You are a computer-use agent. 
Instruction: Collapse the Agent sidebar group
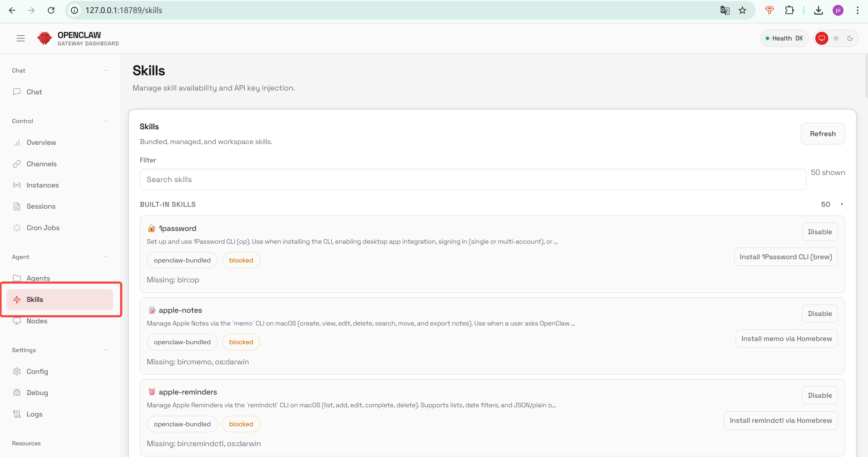106,257
